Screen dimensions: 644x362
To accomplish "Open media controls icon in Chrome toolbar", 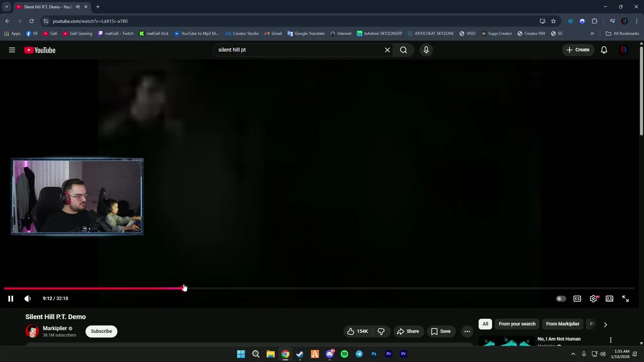I will tap(612, 21).
